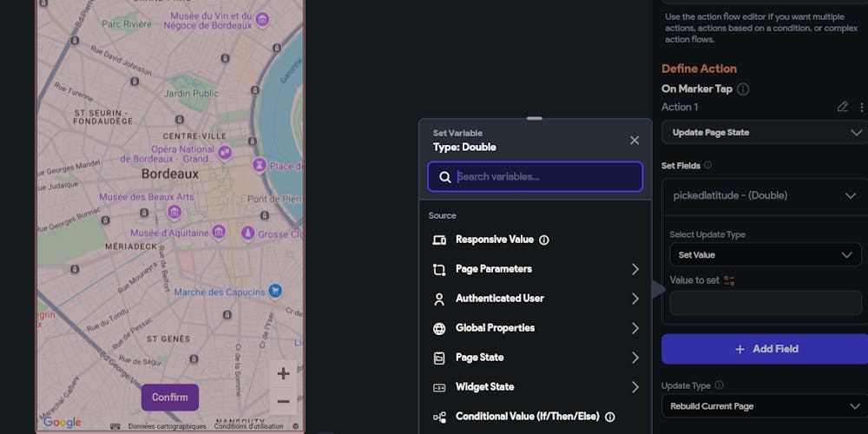Zoom in the map with plus

point(284,373)
